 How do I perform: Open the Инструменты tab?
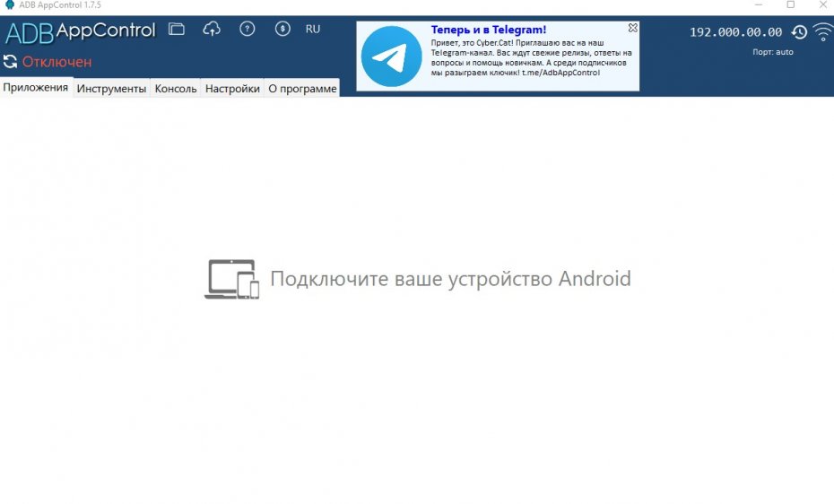(111, 88)
